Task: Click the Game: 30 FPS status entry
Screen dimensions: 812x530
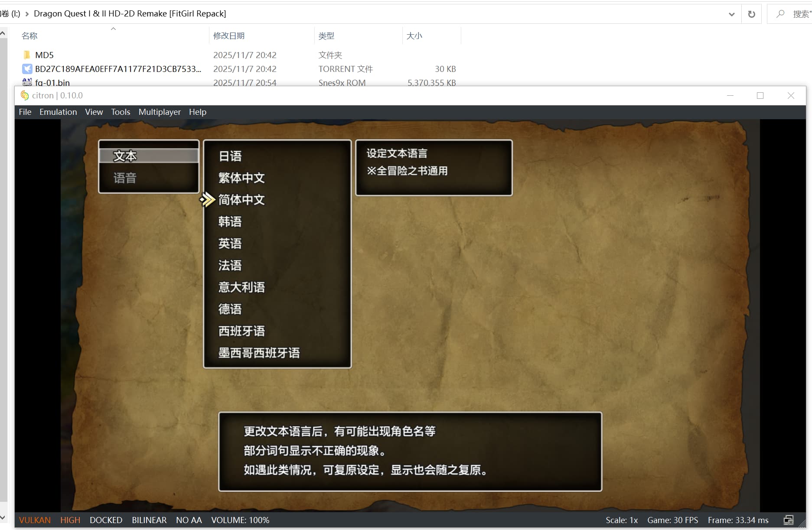Action: tap(673, 520)
